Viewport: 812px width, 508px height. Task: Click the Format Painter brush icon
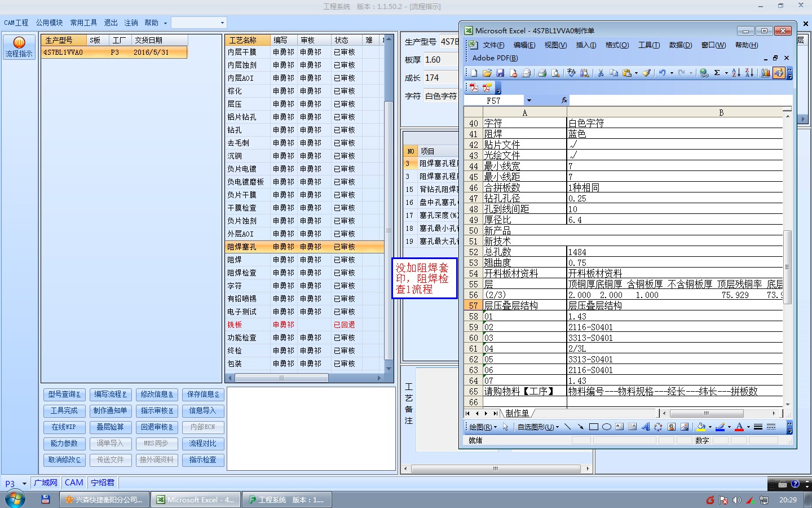(x=647, y=73)
